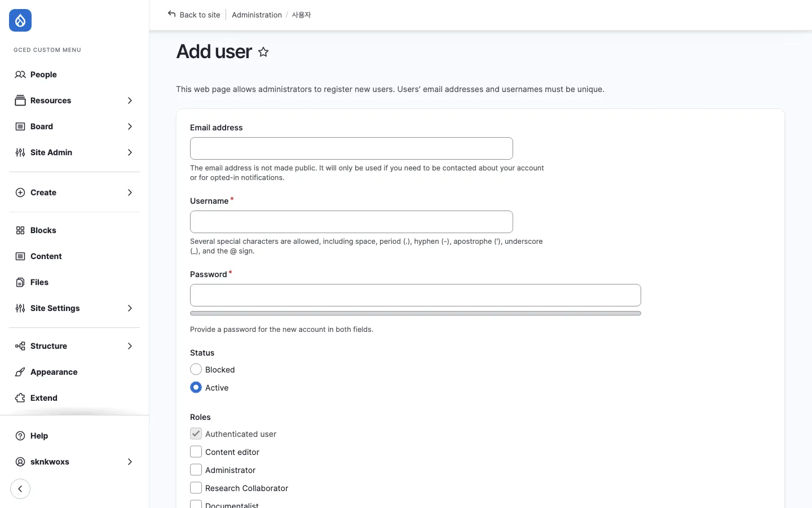
Task: Click the star shortcut icon beside Add user
Action: tap(263, 52)
